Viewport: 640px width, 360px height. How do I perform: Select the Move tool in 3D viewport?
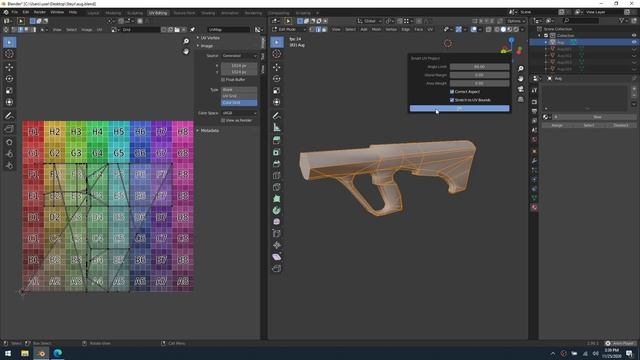[277, 67]
